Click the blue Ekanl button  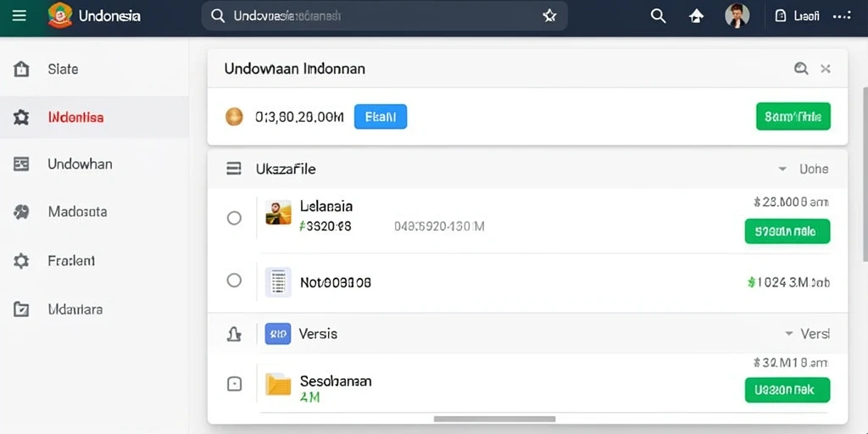[x=381, y=117]
